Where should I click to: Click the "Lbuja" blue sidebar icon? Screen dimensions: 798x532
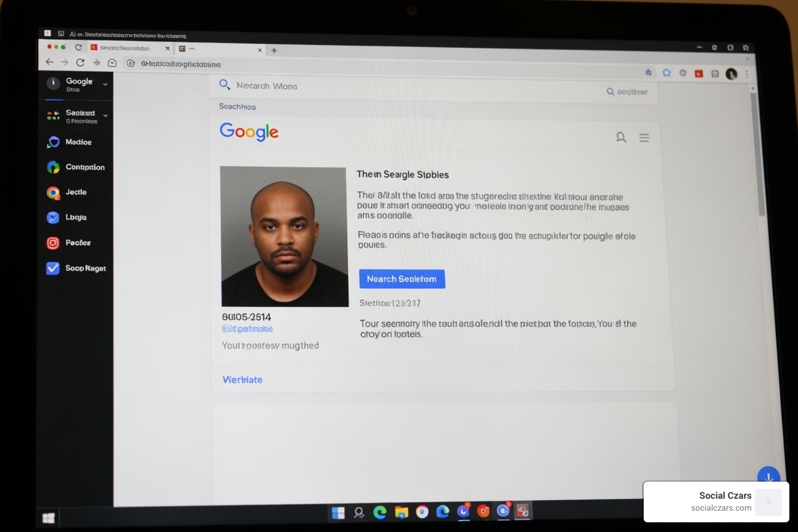pyautogui.click(x=52, y=217)
